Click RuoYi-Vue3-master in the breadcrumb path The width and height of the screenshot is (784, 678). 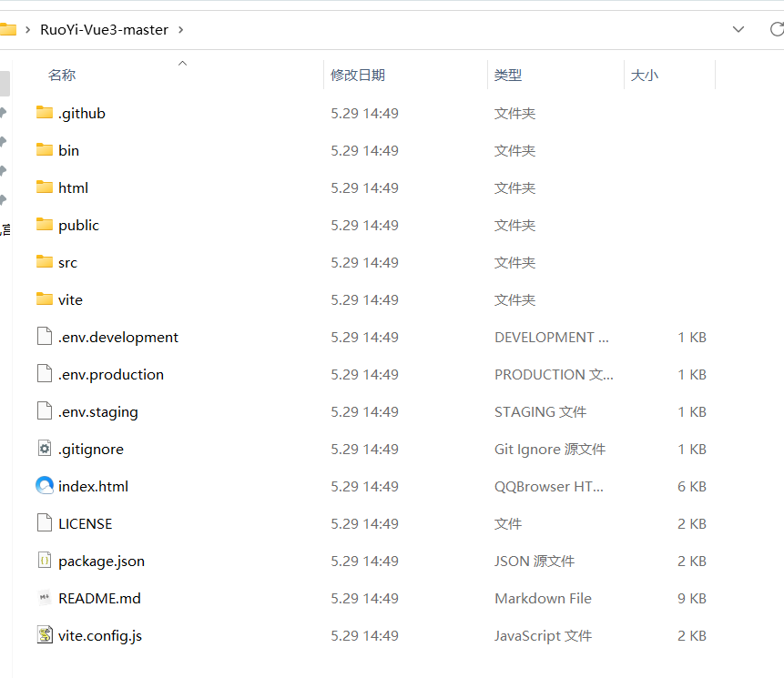tap(103, 28)
